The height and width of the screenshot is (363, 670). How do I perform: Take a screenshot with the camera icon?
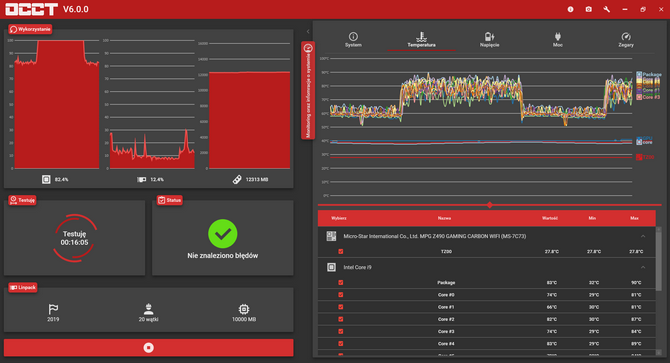point(588,9)
